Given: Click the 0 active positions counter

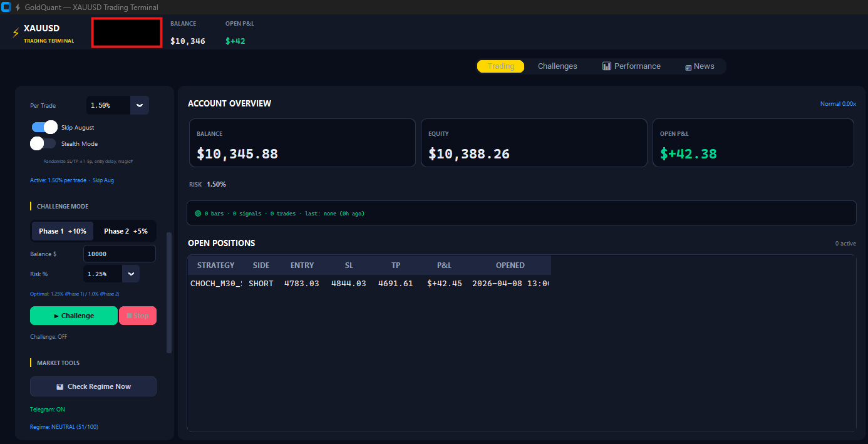Looking at the screenshot, I should [845, 244].
